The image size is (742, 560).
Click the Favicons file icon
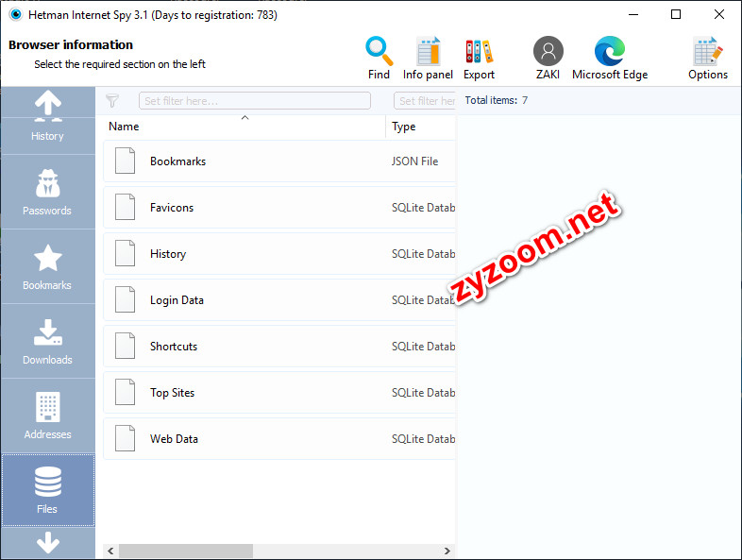pos(125,207)
